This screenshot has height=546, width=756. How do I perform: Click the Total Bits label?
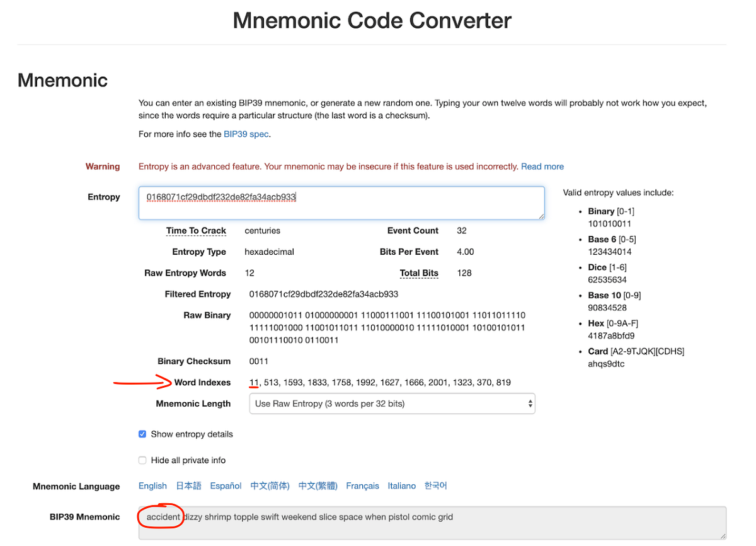tap(419, 273)
